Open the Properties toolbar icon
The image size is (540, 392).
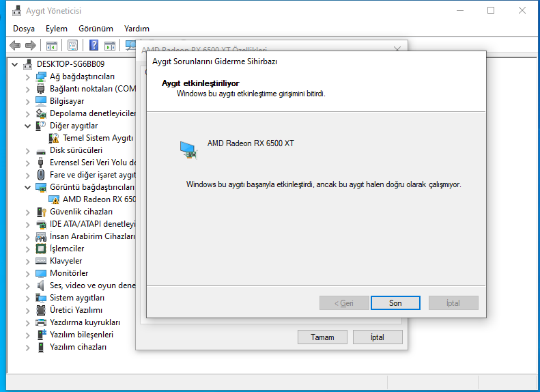[72, 45]
